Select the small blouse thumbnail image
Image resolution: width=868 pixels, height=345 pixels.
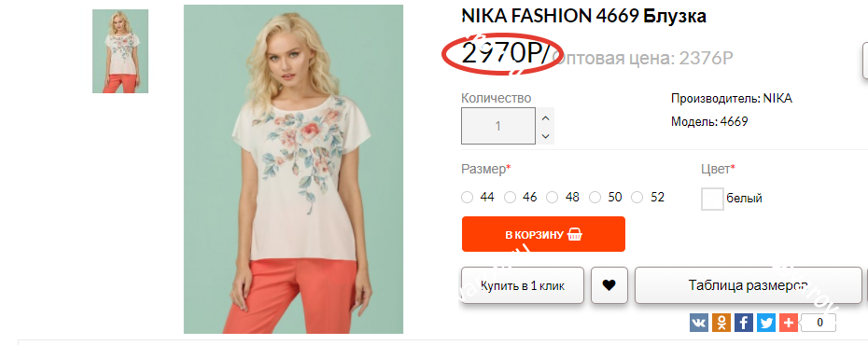(x=120, y=51)
